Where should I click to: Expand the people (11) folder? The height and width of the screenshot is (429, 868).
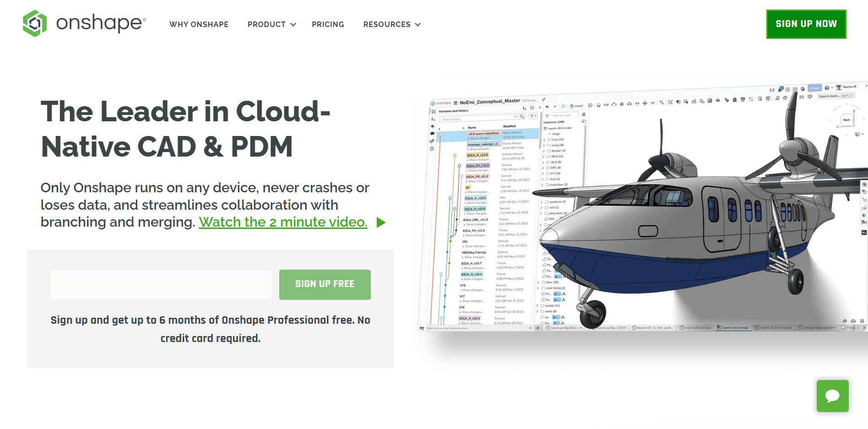538,305
